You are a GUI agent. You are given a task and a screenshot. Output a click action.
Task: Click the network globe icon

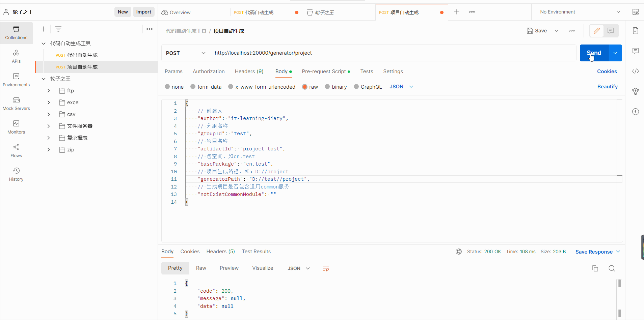[459, 252]
